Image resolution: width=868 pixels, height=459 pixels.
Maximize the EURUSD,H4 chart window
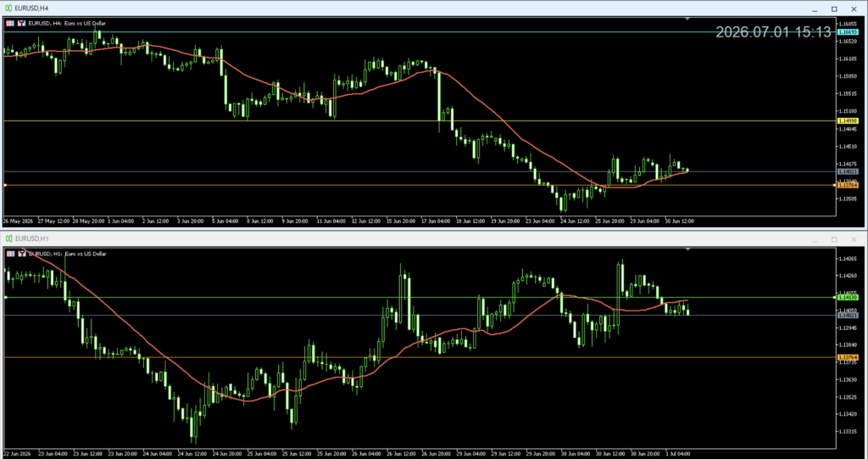tap(834, 8)
